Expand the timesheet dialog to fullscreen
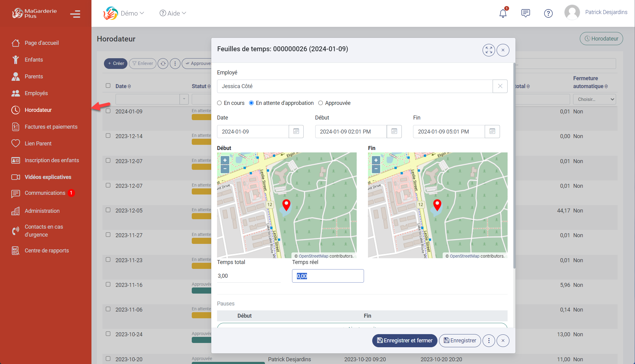 click(x=489, y=50)
